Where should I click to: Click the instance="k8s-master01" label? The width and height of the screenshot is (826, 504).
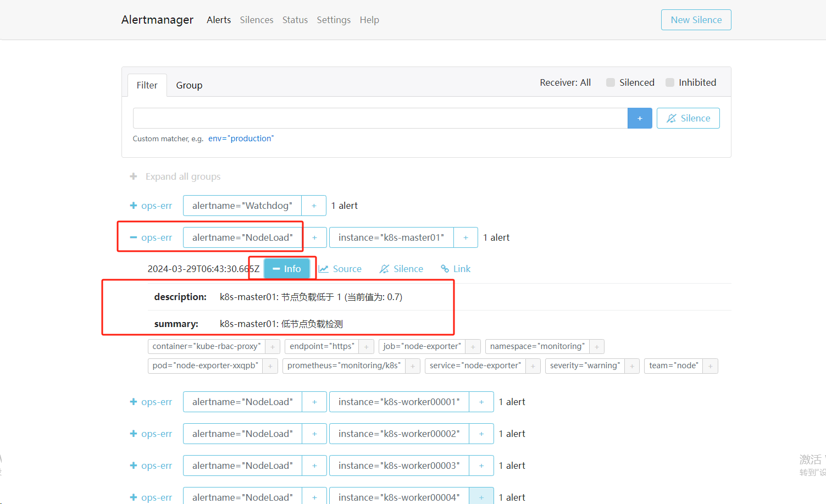(x=391, y=237)
